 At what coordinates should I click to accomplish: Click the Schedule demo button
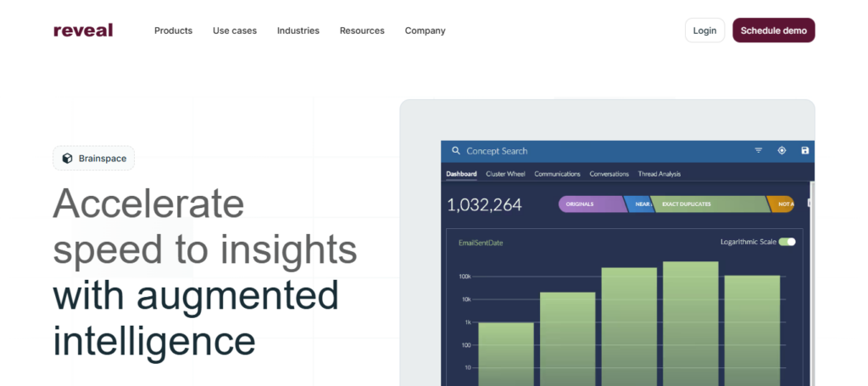click(x=774, y=31)
